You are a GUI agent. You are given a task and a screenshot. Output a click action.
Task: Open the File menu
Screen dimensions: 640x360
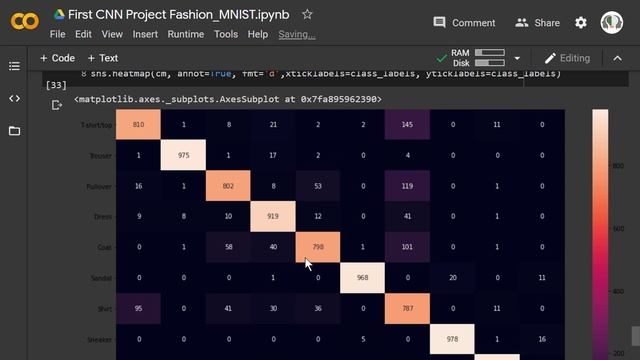click(57, 34)
